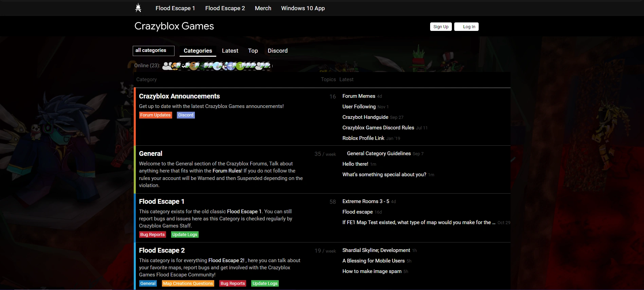Open the green T user avatar in the Online list
The image size is (644, 290).
point(240,66)
